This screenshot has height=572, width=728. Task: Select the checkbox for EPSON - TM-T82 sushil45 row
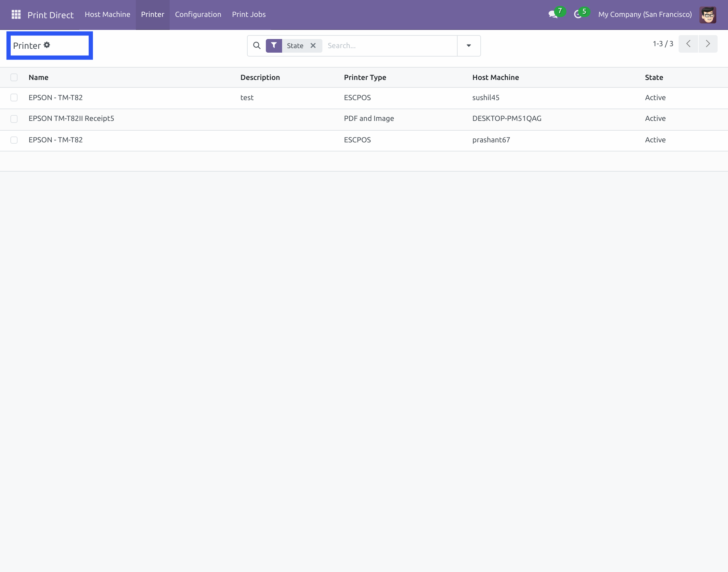click(x=14, y=98)
